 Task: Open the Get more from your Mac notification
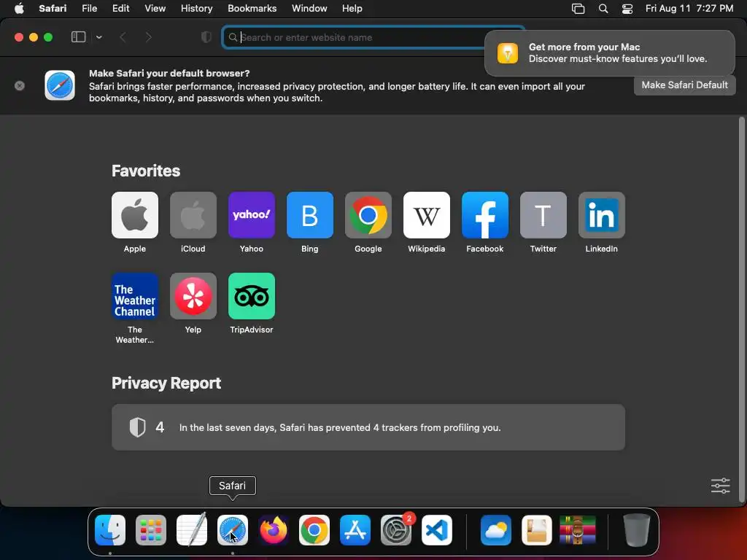pyautogui.click(x=609, y=52)
